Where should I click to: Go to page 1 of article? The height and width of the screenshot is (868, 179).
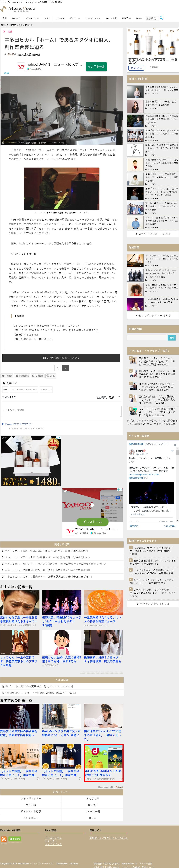pos(58,368)
